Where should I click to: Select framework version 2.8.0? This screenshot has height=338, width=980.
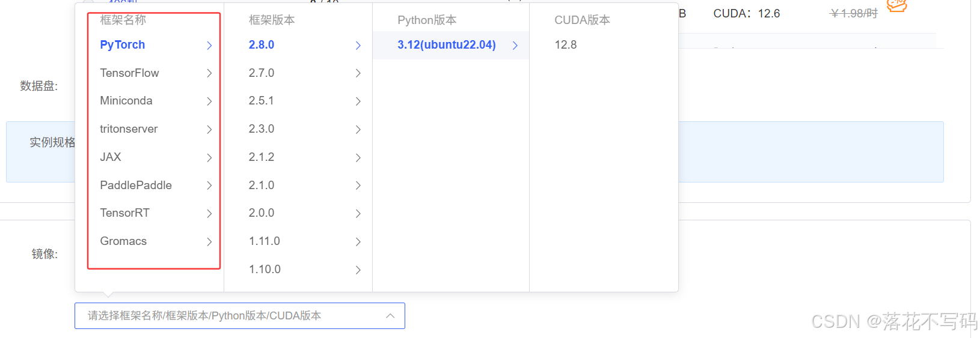[x=262, y=45]
